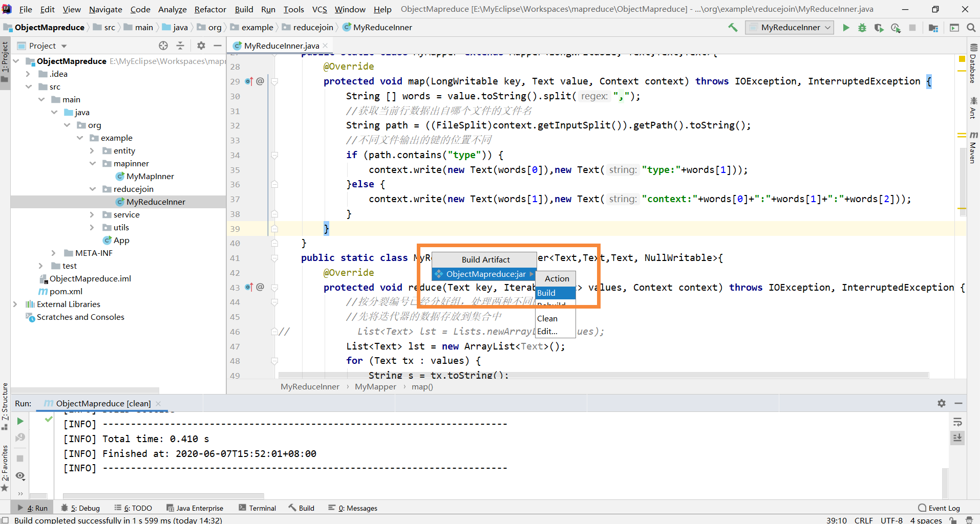Screen dimensions: 980x524
Task: Open the Build tool window button
Action: pos(302,508)
